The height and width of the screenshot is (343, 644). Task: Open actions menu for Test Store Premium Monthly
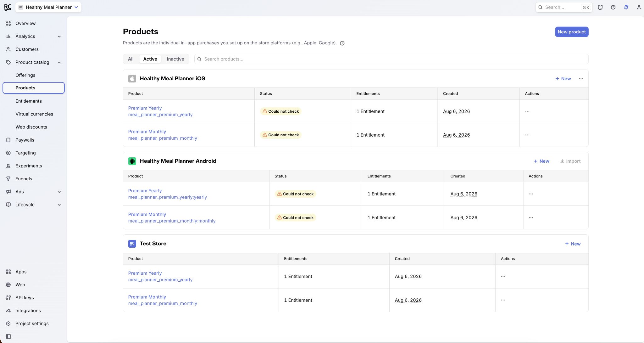(x=503, y=300)
